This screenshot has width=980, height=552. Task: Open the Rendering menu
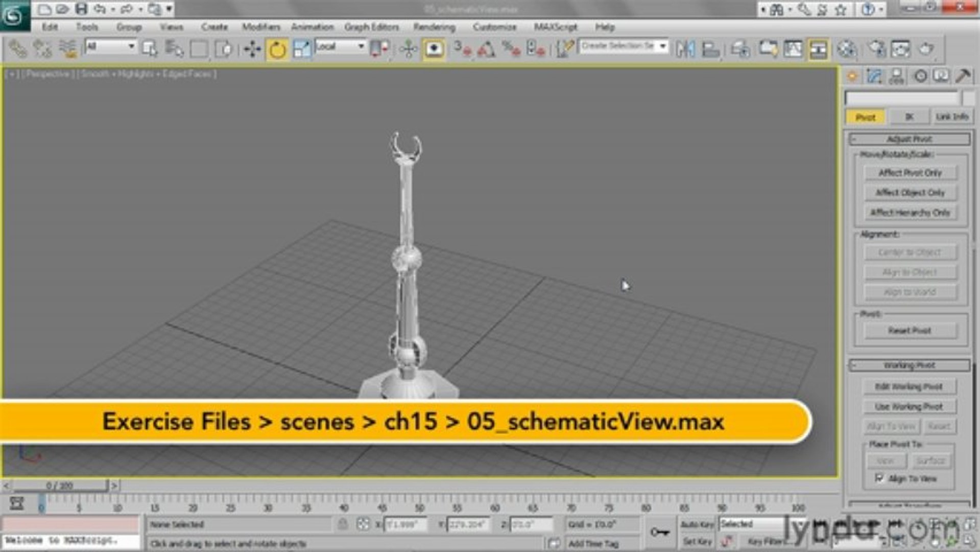point(434,27)
